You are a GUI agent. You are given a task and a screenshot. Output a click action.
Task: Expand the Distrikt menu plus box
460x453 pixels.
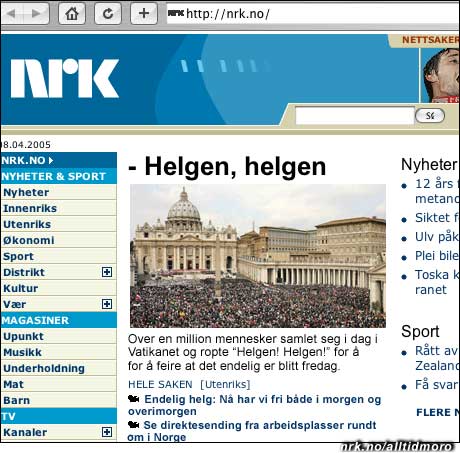pos(107,272)
